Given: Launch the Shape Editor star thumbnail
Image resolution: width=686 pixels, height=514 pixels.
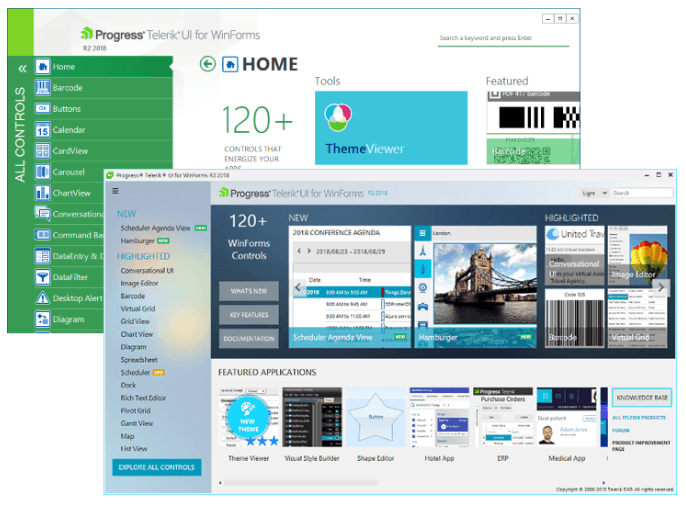Looking at the screenshot, I should [x=375, y=417].
